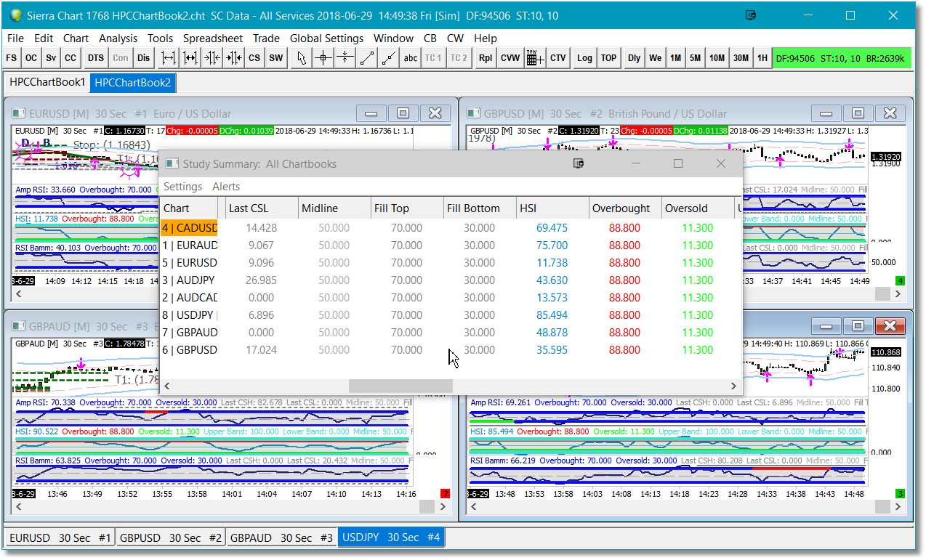Screen dimensions: 926x560
Task: Click the expand bar spacing icon
Action: (x=169, y=58)
